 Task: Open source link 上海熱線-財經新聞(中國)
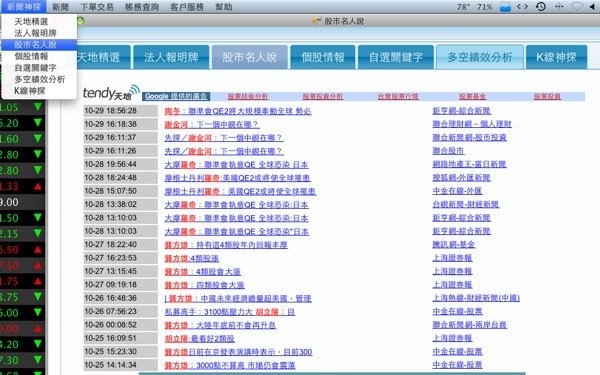(476, 298)
